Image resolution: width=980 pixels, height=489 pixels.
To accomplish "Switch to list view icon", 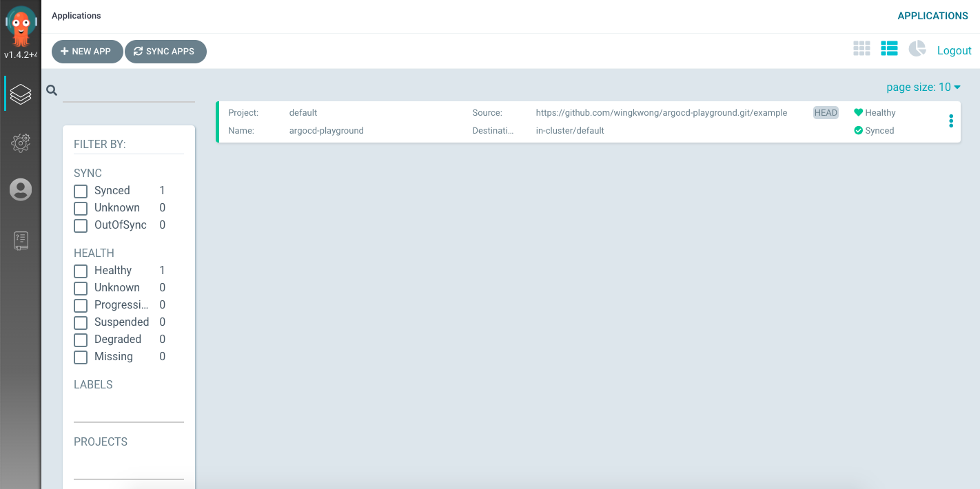I will pos(889,48).
